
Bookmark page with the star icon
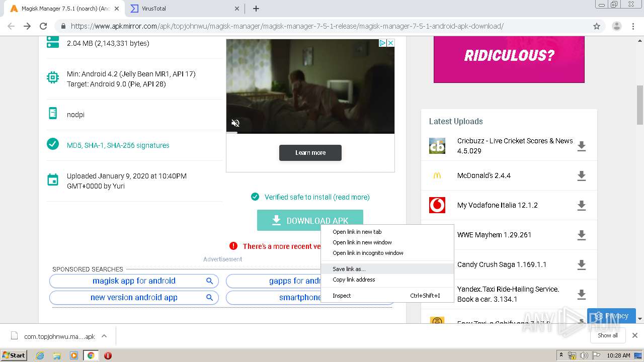pos(597,26)
